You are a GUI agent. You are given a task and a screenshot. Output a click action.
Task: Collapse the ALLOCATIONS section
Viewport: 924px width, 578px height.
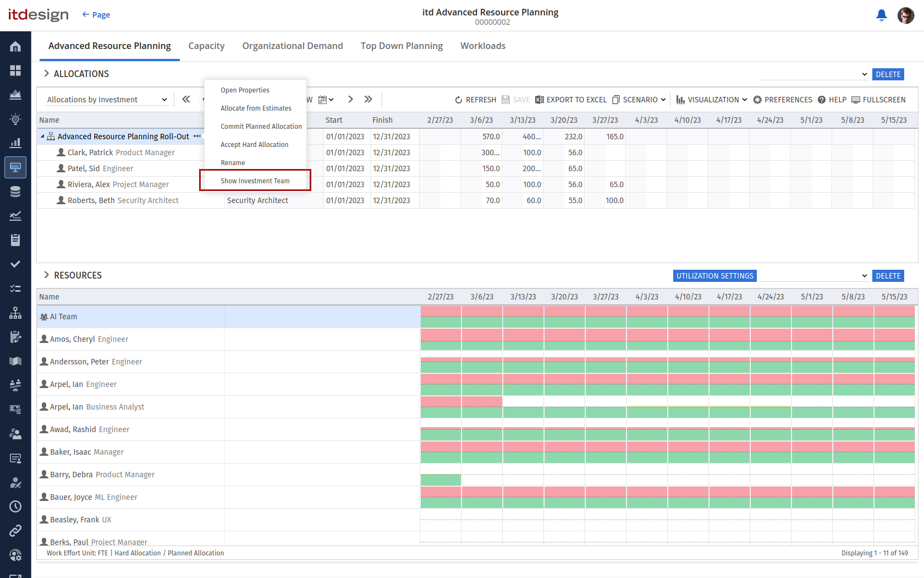46,73
